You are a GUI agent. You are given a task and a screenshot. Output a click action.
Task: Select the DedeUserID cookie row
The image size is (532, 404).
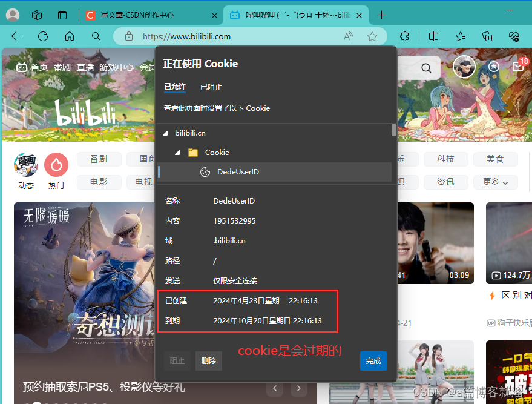point(275,172)
